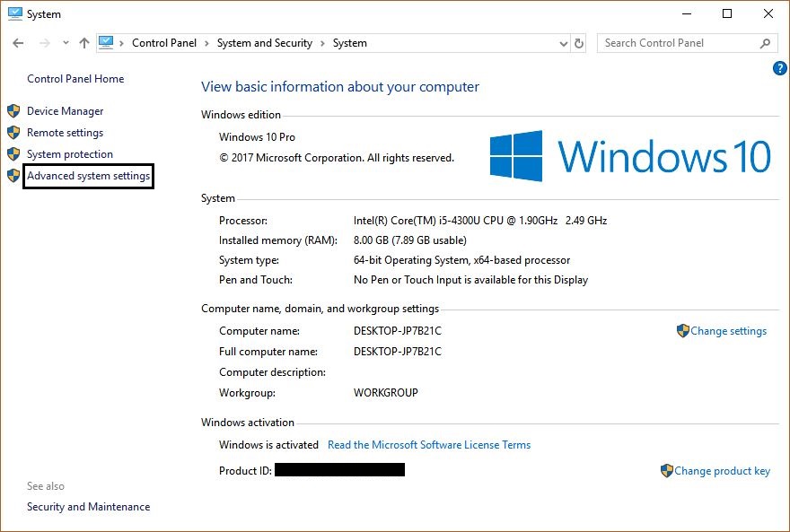
Task: Click the magnifier search icon
Action: coord(765,44)
